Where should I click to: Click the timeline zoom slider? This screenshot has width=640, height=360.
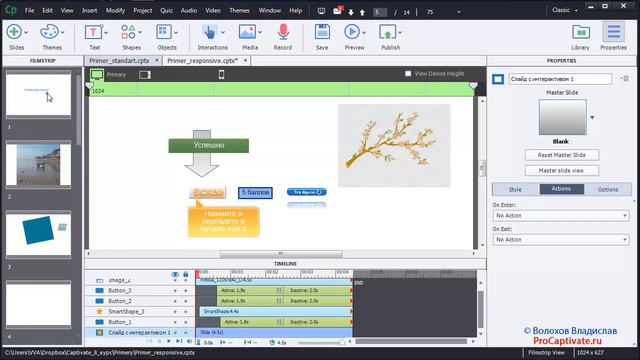321,343
